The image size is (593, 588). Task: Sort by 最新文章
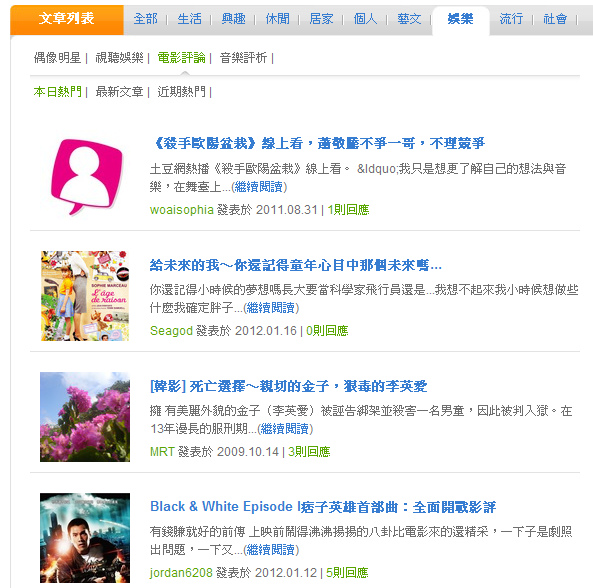click(120, 92)
